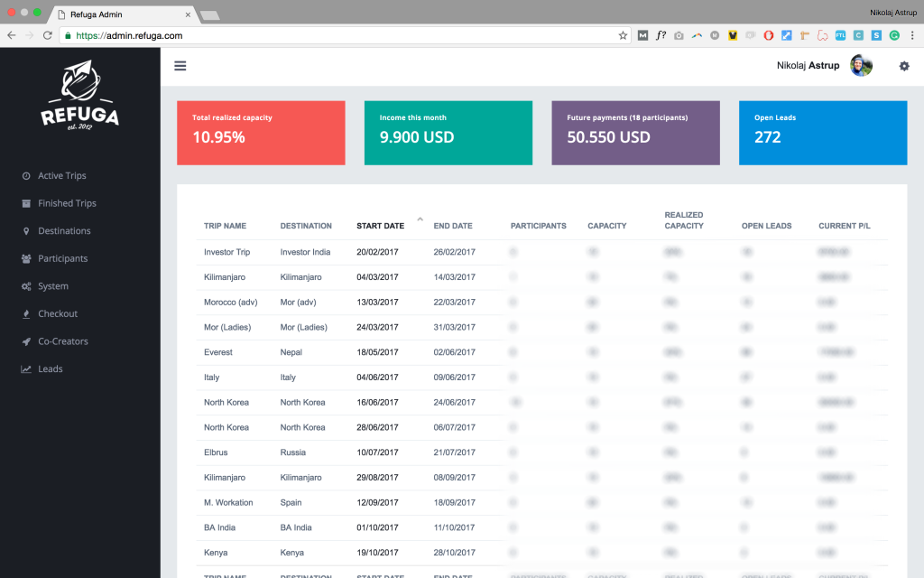Open the blue S browser extension
The image size is (924, 578).
pyautogui.click(x=876, y=35)
